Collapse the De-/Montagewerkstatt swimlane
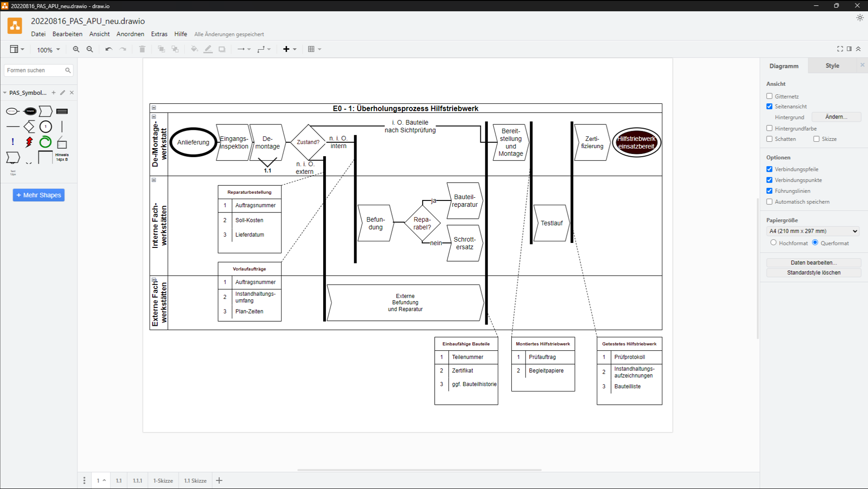 [154, 117]
